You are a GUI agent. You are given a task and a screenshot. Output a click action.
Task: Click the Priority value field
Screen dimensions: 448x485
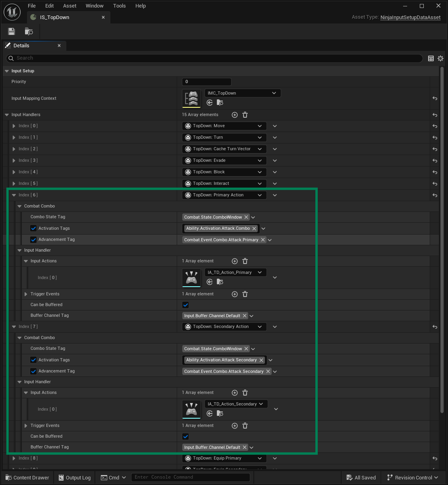207,82
